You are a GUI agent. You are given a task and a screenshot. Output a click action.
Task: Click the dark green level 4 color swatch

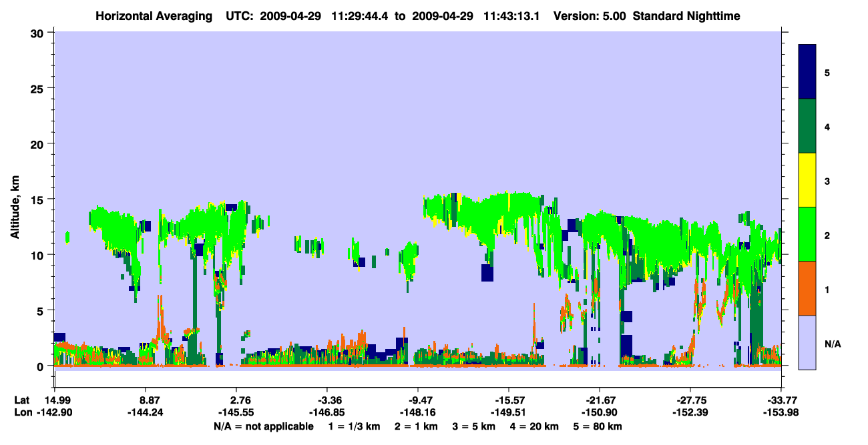(x=807, y=126)
